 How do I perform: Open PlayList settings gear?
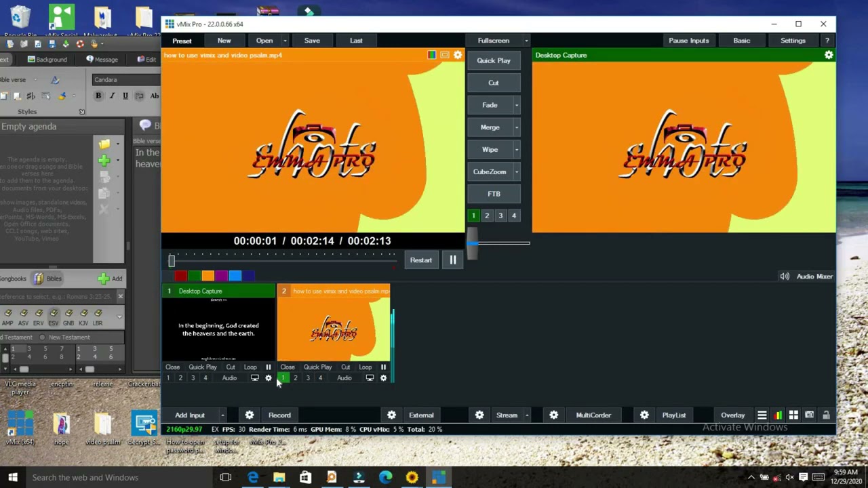(644, 415)
